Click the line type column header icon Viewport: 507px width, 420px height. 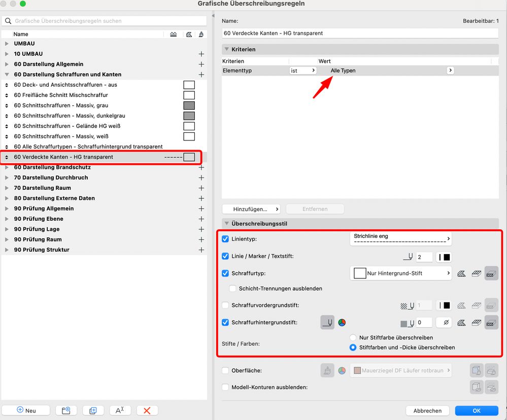173,34
